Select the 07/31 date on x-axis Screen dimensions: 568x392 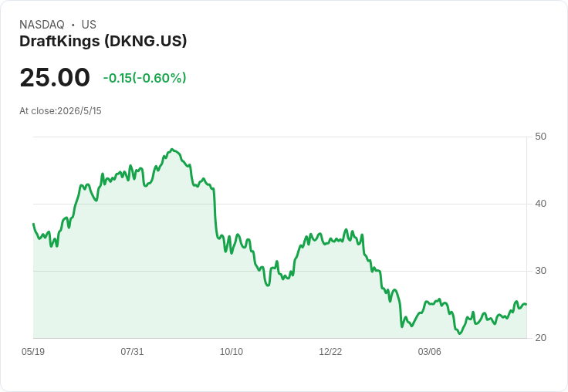132,352
